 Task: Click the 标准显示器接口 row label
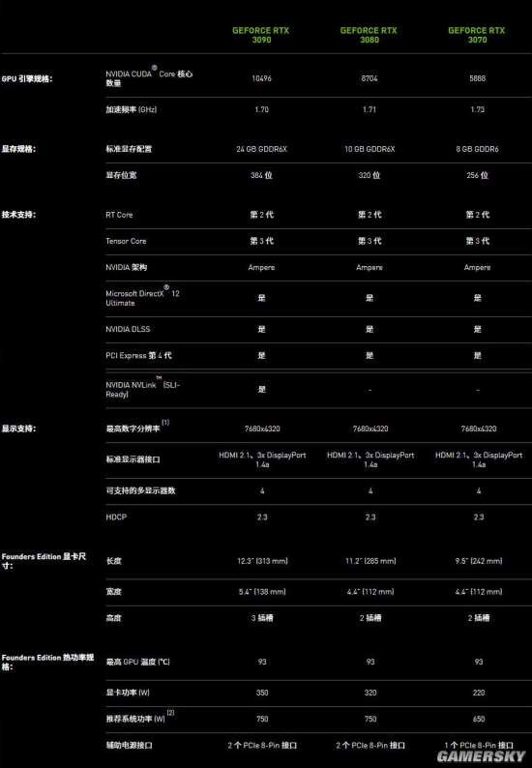click(x=133, y=459)
